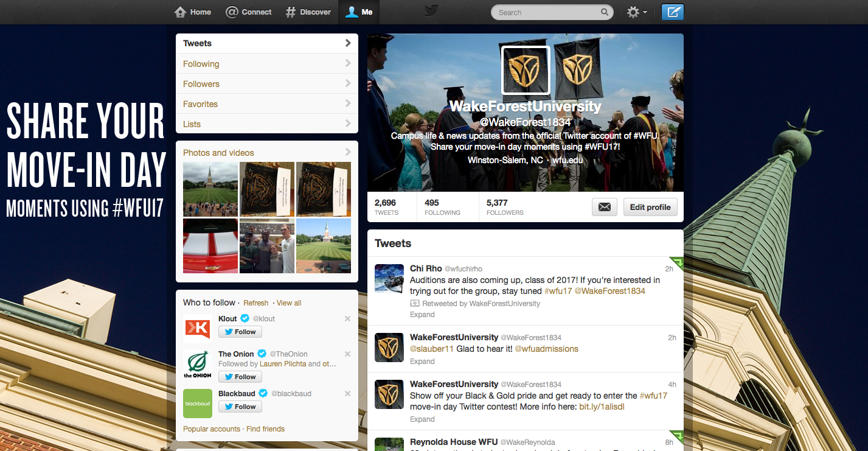868x451 pixels.
Task: Expand the Chi Rho retweet
Action: tap(422, 315)
